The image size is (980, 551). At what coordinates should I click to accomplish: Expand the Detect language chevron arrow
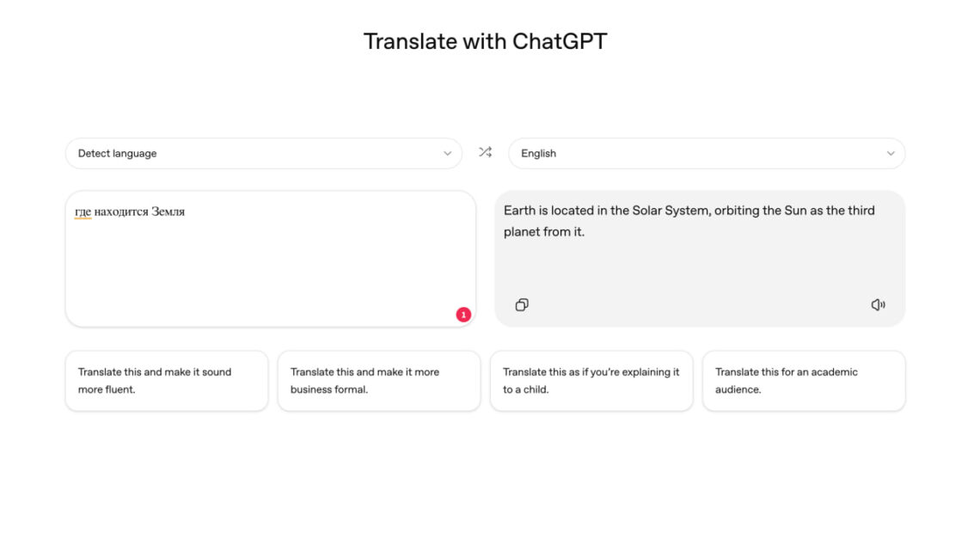click(447, 154)
